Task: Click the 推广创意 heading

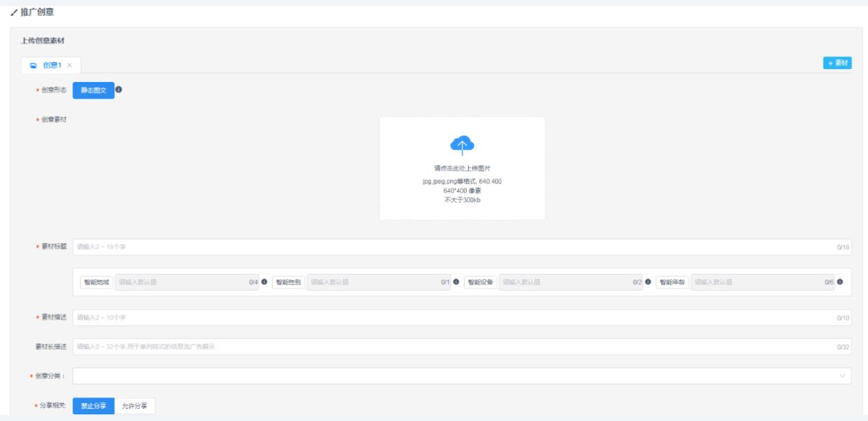Action: click(x=38, y=13)
